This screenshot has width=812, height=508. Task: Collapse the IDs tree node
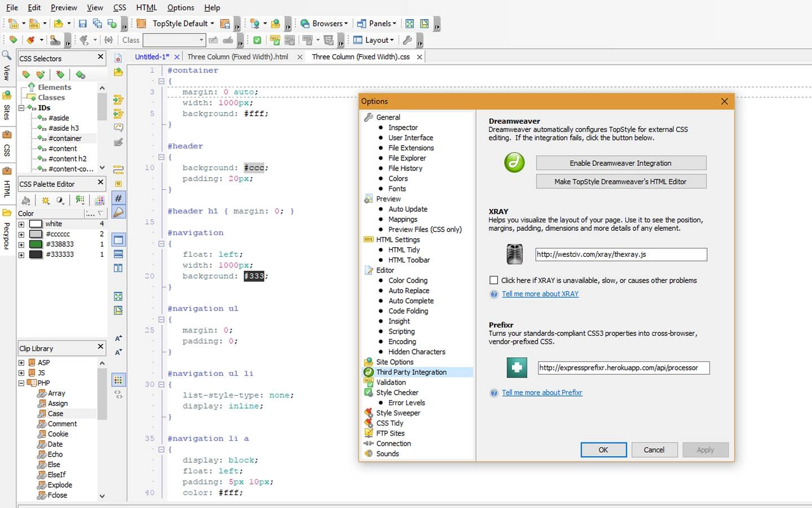[x=21, y=108]
